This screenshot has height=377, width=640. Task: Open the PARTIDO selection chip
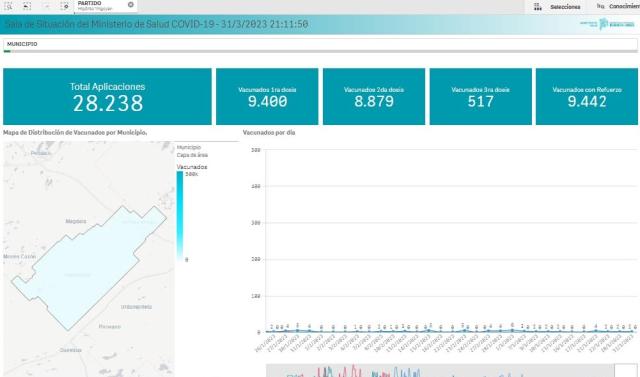pos(106,6)
